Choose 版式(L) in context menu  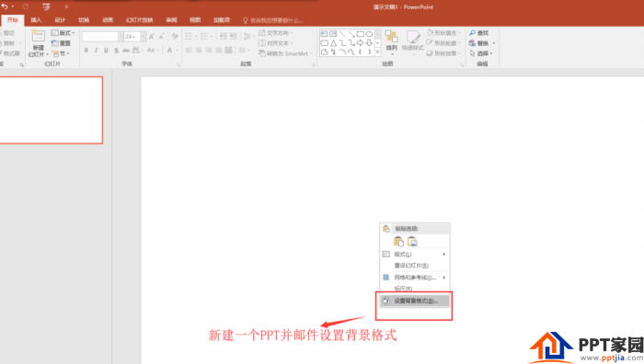tap(414, 255)
